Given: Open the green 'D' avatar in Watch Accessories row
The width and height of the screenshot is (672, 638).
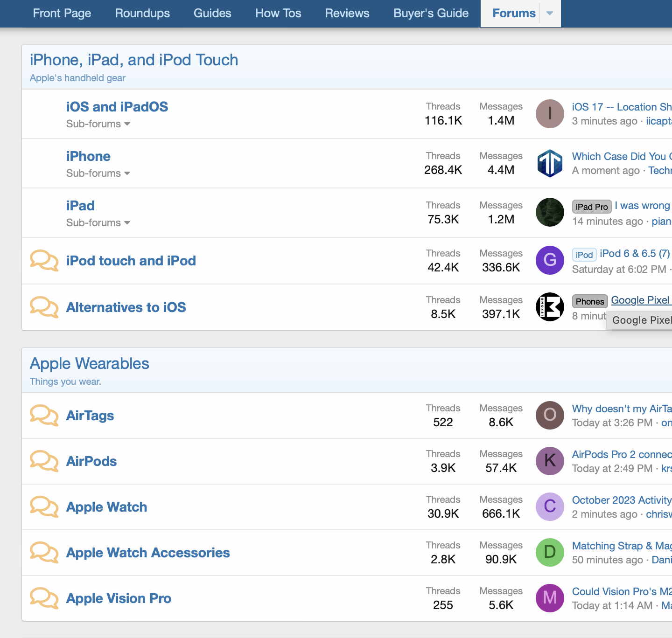Looking at the screenshot, I should [x=550, y=552].
